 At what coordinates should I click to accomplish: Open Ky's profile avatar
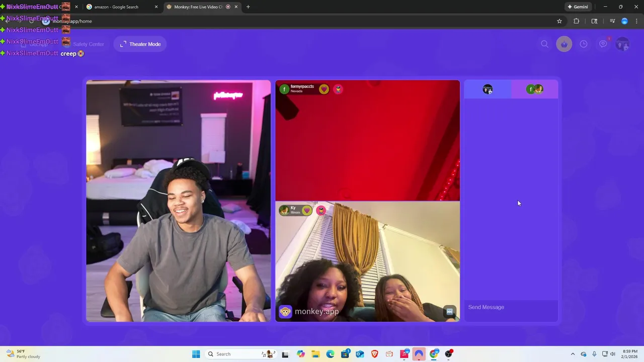coord(284,210)
